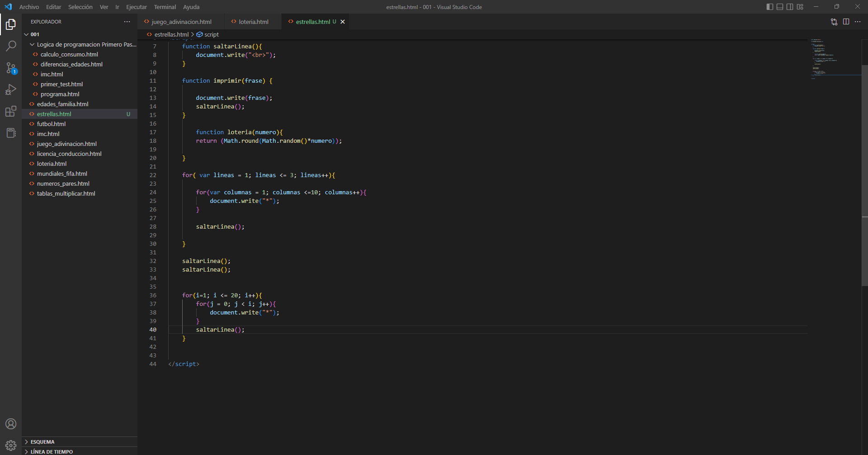The height and width of the screenshot is (455, 868).
Task: Open nested imc.html under Logica folder
Action: coord(80,74)
